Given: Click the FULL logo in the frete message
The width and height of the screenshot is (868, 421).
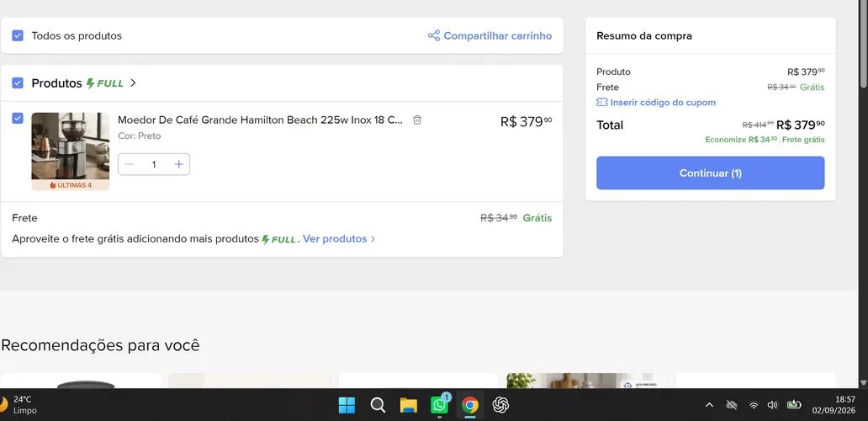Looking at the screenshot, I should coord(279,239).
